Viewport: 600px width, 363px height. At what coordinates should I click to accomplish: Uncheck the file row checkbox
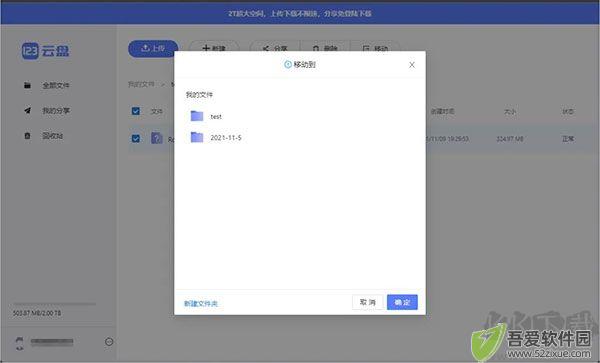click(135, 138)
